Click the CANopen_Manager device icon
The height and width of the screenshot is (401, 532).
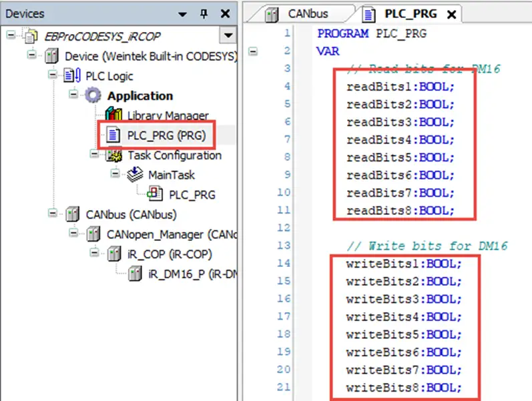click(x=93, y=234)
